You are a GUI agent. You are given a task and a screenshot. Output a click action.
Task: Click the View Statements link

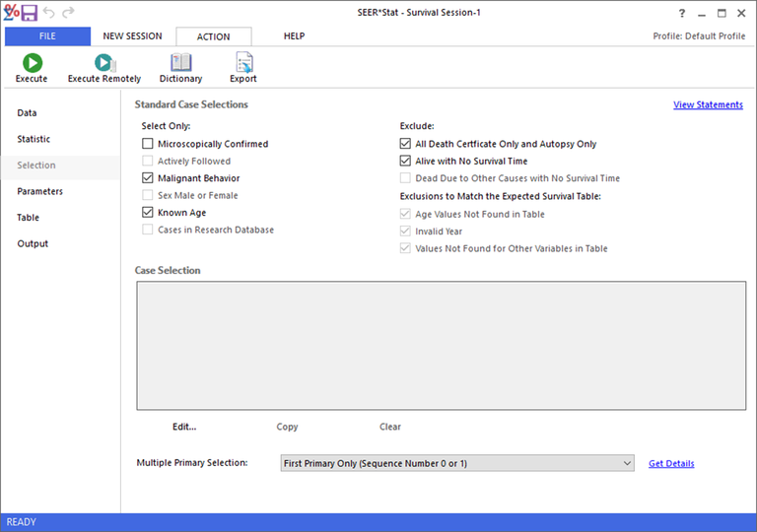(x=708, y=105)
